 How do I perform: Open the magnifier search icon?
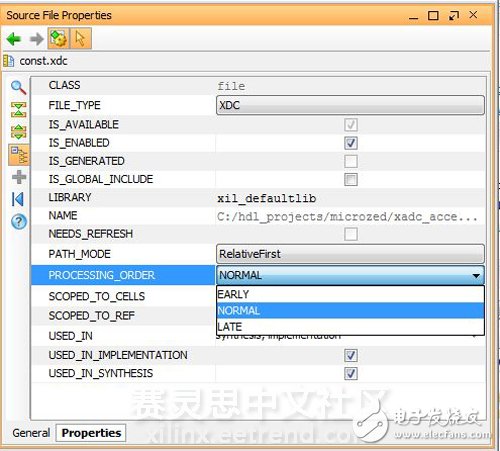tap(18, 87)
